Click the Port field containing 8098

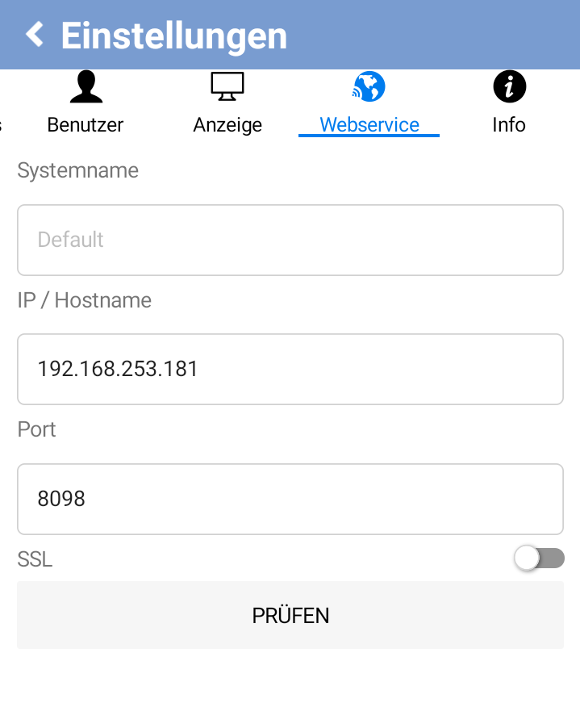[x=290, y=499]
